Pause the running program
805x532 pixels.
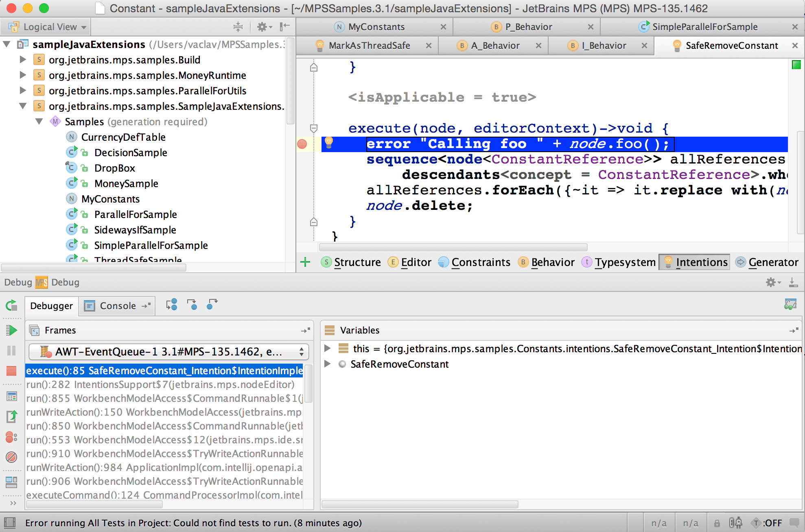pos(11,351)
